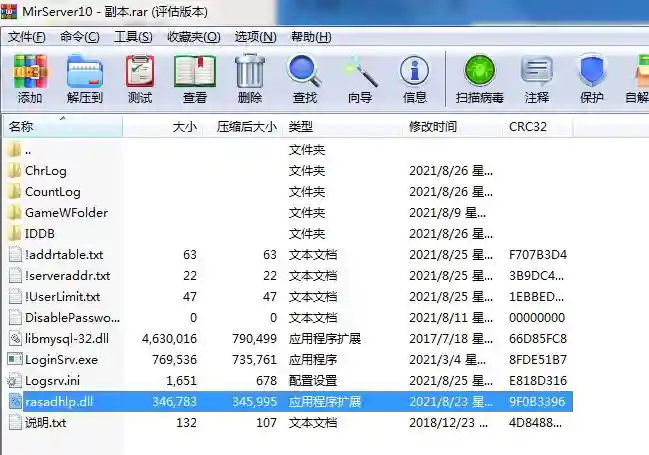Select the Logsrv.ini file name

click(x=53, y=381)
